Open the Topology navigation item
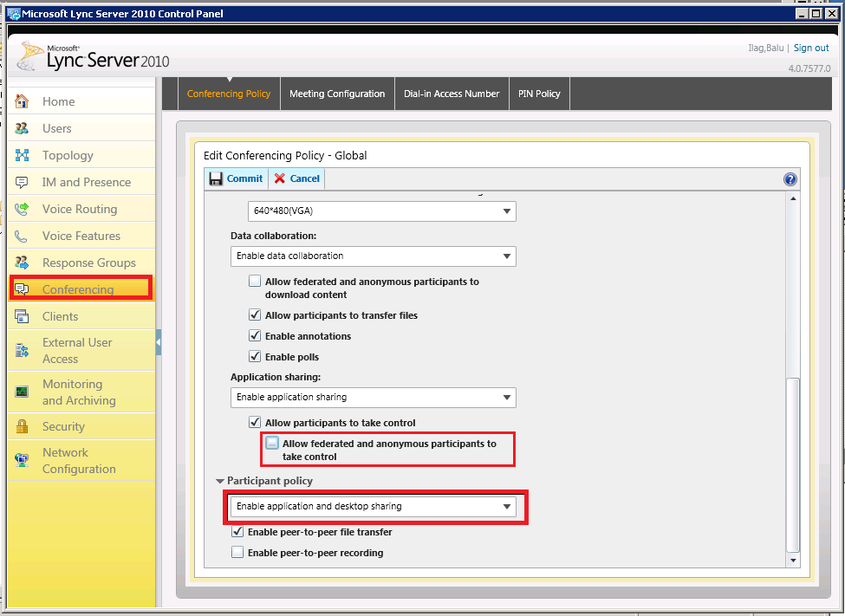This screenshot has height=616, width=845. [x=82, y=155]
